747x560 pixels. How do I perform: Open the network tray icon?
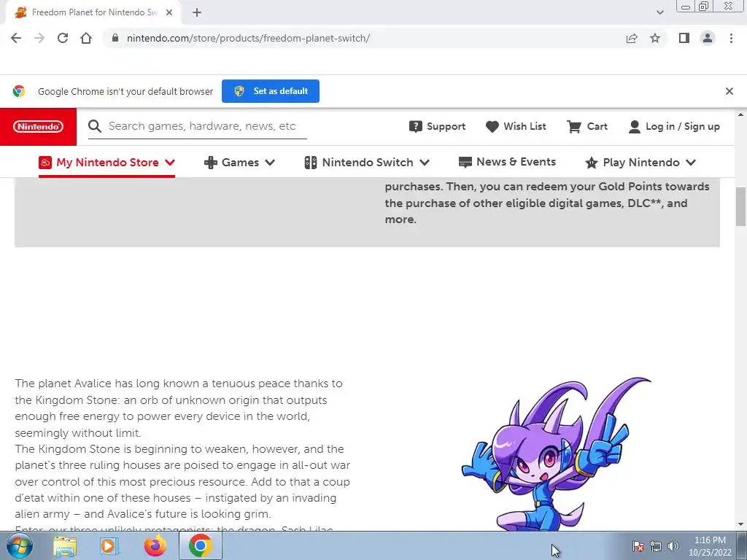656,546
